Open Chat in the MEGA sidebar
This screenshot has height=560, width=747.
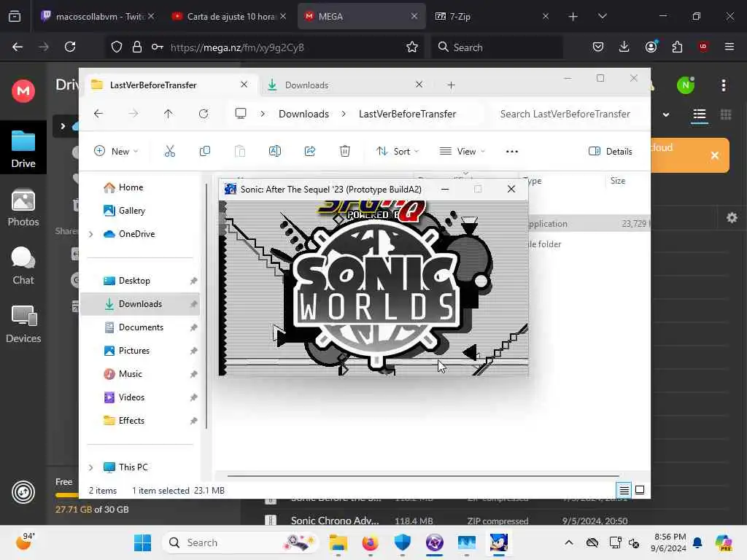coord(23,266)
